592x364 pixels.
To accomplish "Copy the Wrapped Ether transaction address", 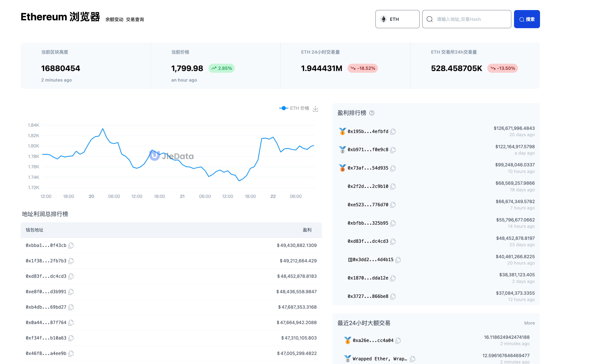I will click(x=412, y=359).
